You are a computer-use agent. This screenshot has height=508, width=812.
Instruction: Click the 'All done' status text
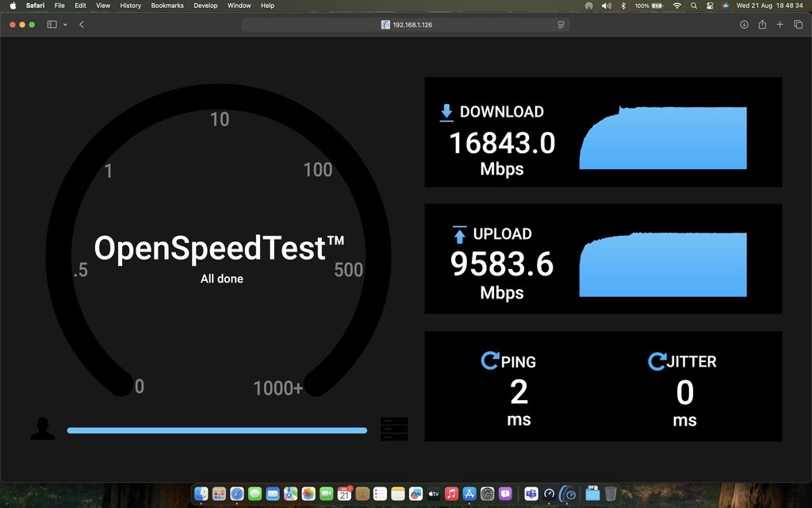(x=222, y=279)
